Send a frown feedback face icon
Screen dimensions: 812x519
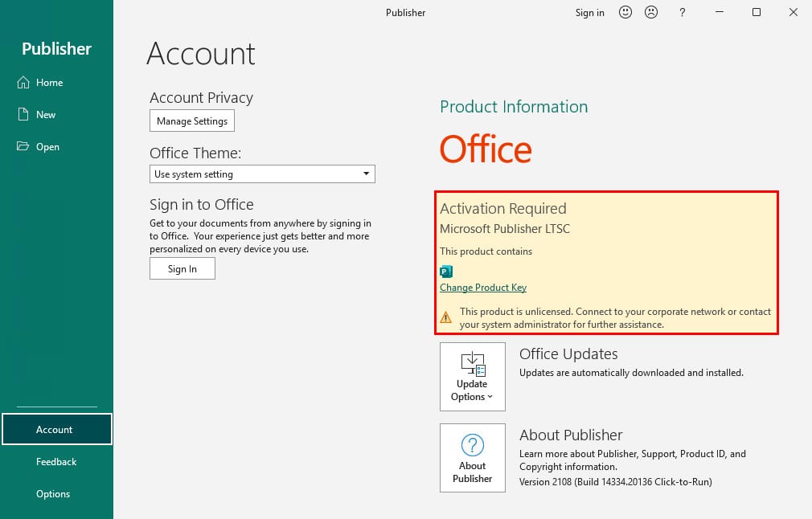coord(651,12)
